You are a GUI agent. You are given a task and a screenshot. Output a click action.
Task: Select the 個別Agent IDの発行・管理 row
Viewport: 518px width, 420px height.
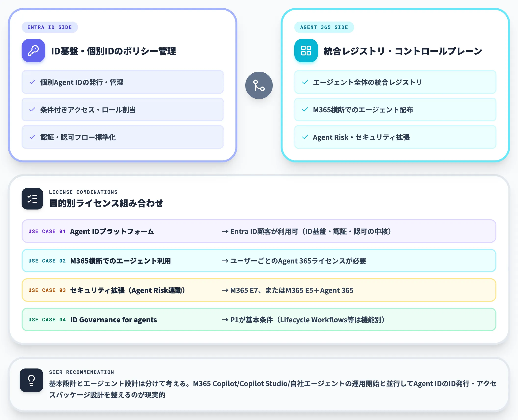(123, 82)
